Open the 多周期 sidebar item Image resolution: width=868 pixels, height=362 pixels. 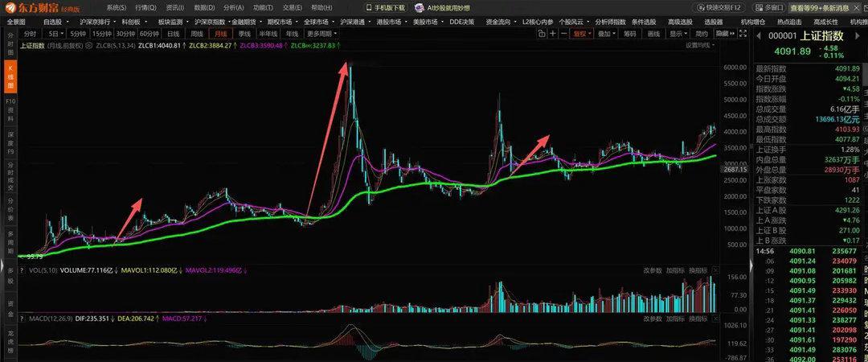[x=10, y=243]
